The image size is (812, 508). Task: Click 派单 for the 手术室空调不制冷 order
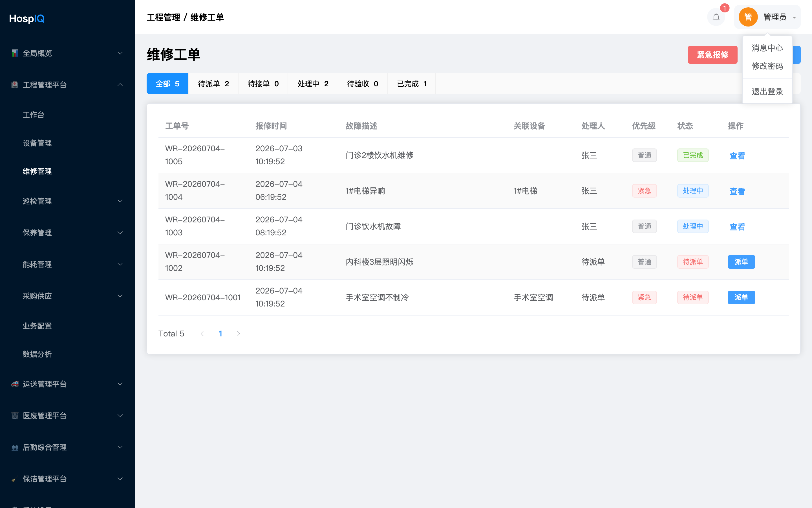[x=741, y=297]
